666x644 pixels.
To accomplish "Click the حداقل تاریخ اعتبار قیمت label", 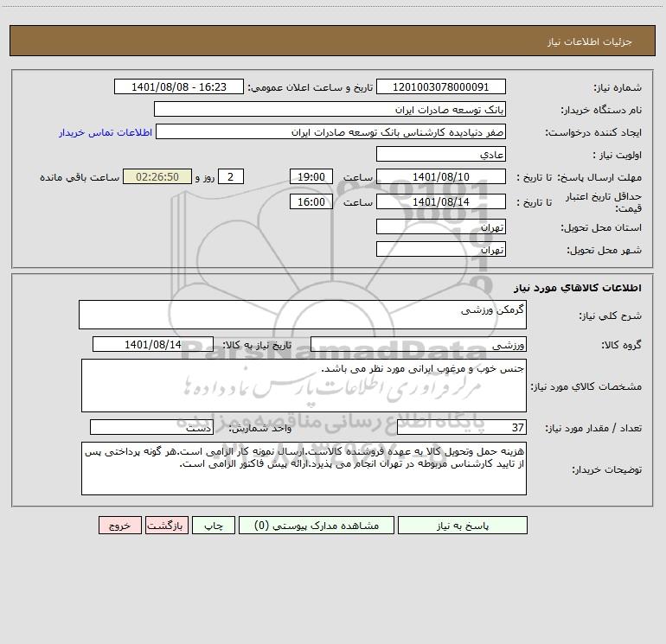I will point(603,202).
